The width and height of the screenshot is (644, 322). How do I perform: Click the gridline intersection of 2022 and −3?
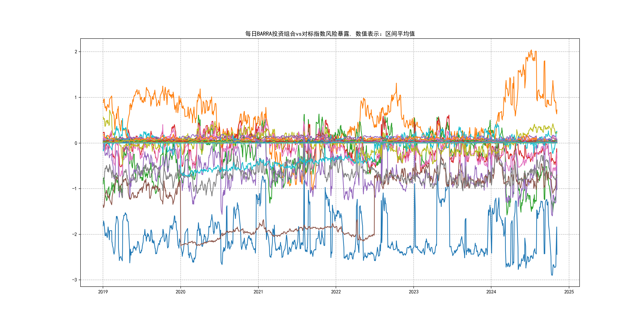coord(336,280)
